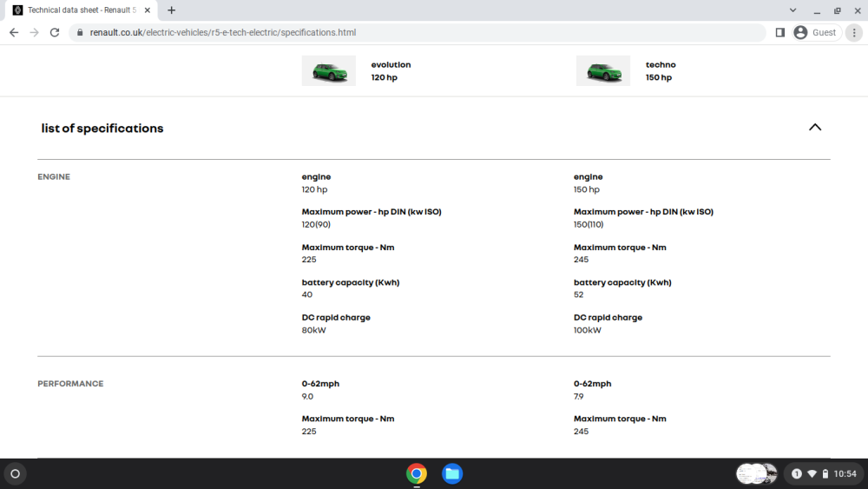Click the 100kW DC rapid charge value

(x=588, y=330)
